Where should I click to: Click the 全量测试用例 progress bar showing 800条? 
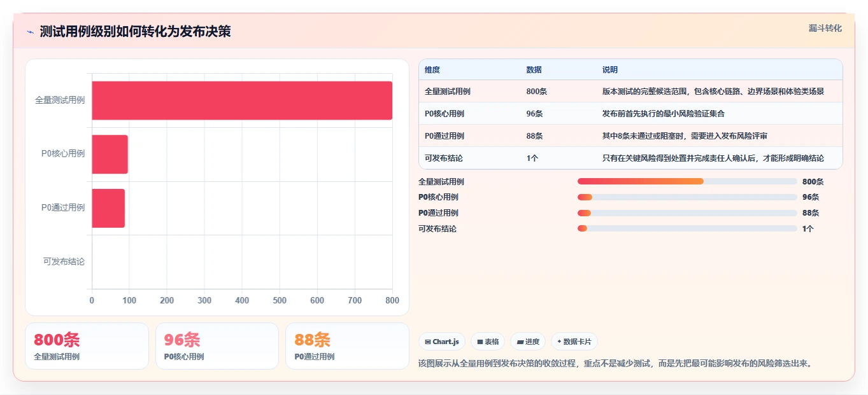point(687,181)
